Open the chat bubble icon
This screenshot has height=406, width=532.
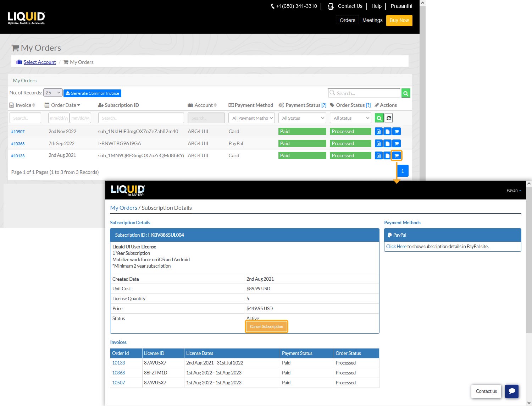[x=512, y=391]
